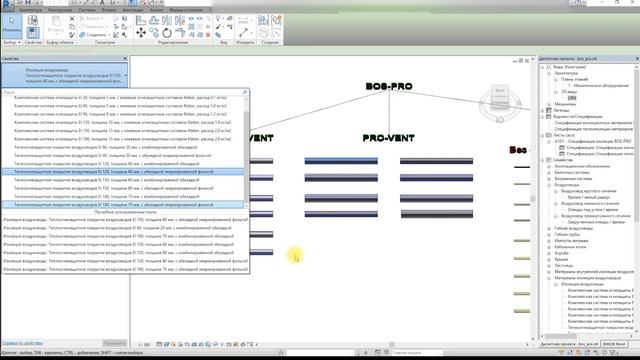
Task: Select highlighted EI 120 неармированной фольгой type
Action: tap(123, 172)
